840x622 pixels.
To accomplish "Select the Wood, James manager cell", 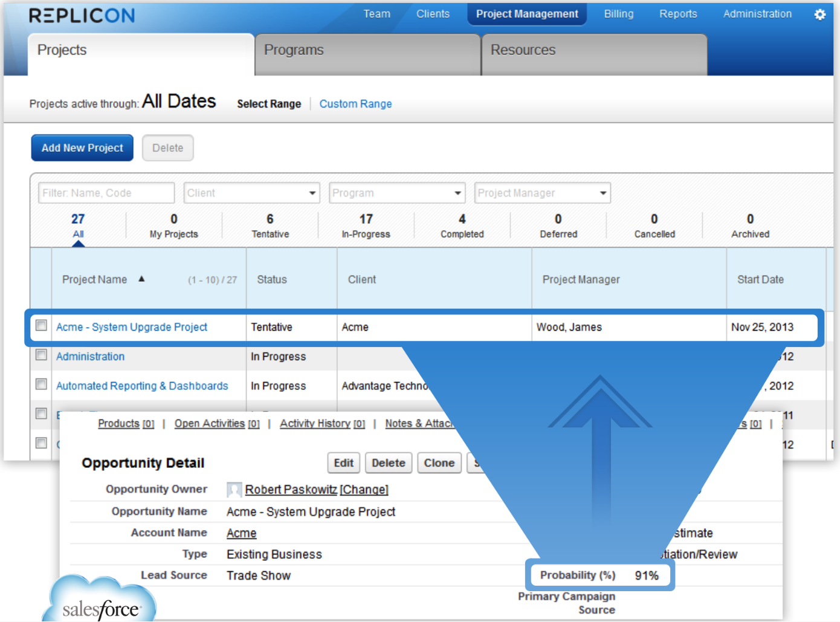I will [569, 327].
